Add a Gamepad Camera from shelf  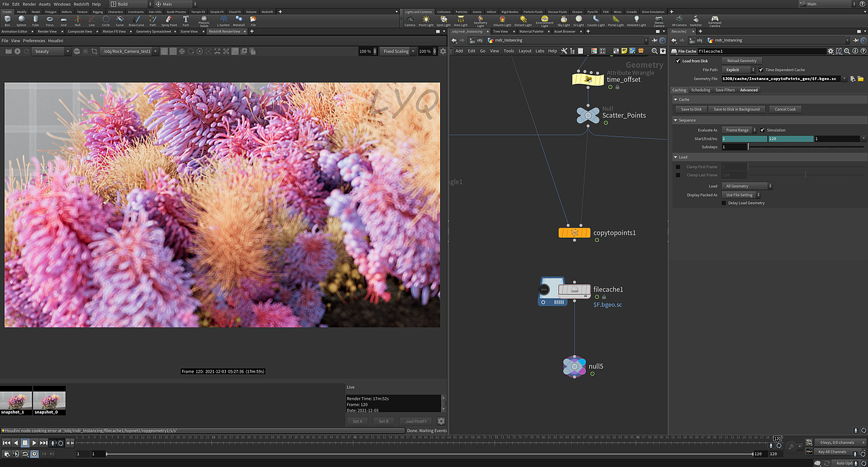(715, 21)
